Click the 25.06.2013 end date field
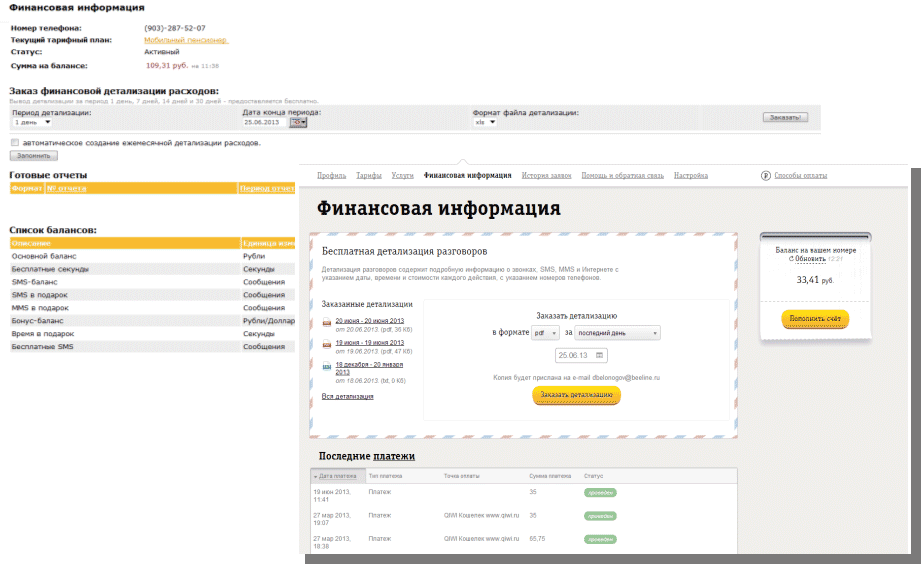The height and width of the screenshot is (564, 921). (265, 122)
